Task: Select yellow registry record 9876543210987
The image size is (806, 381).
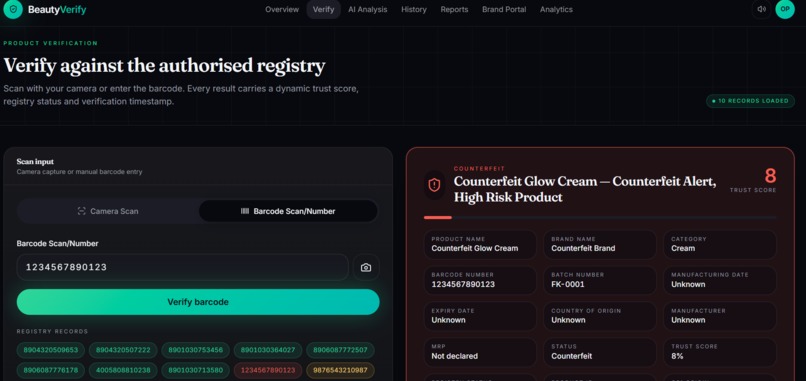Action: click(340, 370)
